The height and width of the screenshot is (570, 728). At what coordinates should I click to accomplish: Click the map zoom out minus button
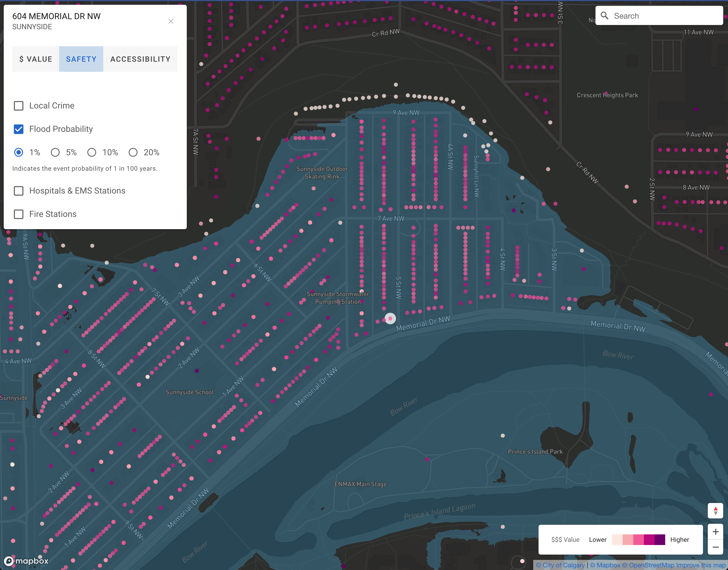point(715,547)
